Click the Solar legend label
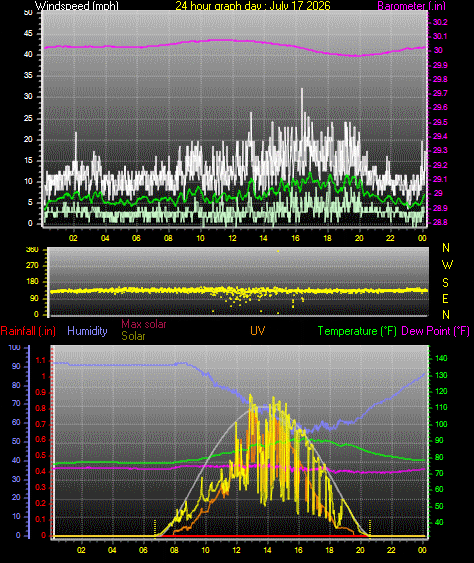This screenshot has height=563, width=474. pyautogui.click(x=133, y=336)
